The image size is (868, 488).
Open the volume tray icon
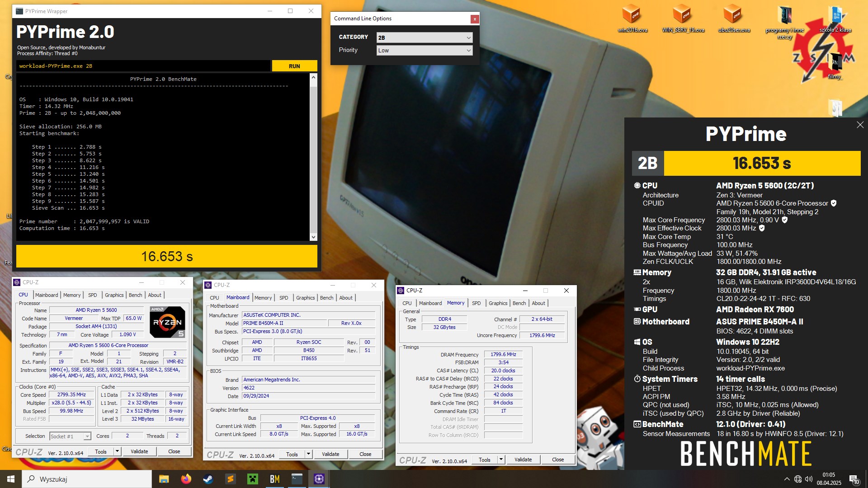tap(809, 479)
